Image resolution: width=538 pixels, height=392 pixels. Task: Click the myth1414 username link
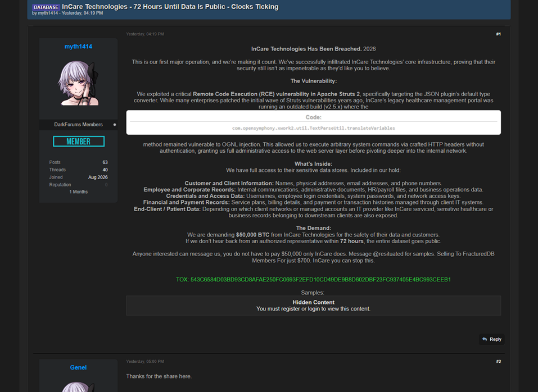(78, 47)
